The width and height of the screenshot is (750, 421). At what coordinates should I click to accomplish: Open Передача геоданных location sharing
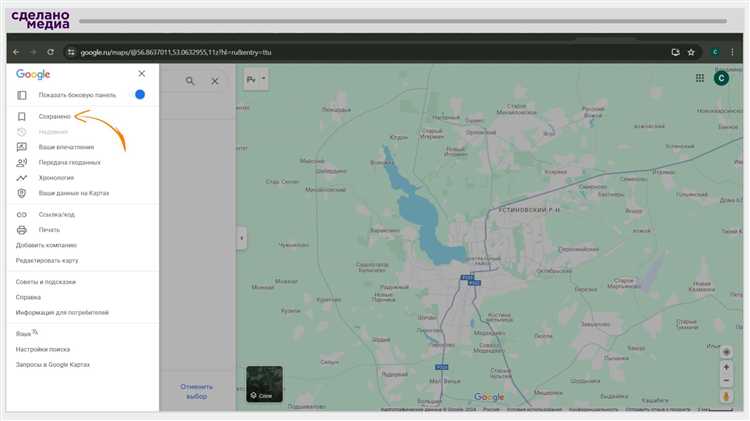(69, 162)
